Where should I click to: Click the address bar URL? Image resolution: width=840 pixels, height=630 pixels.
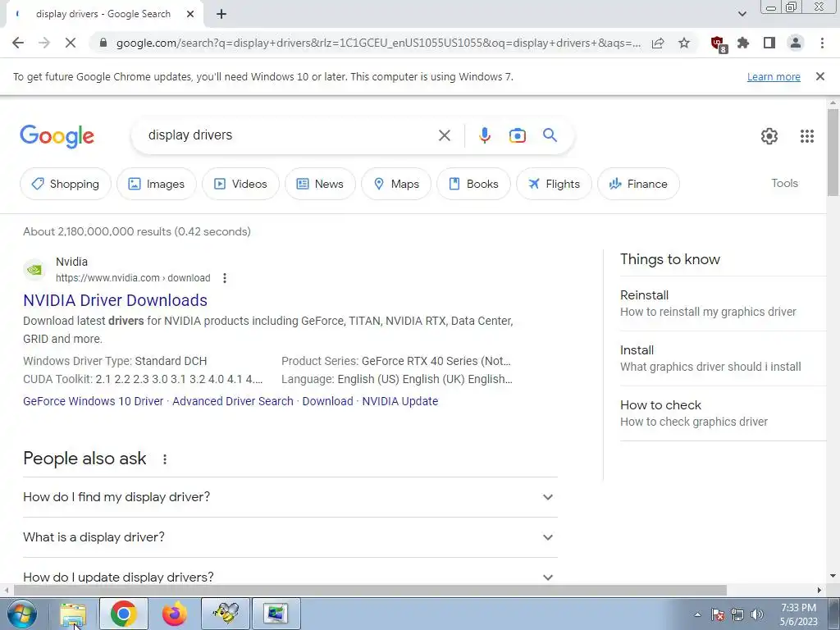[377, 43]
